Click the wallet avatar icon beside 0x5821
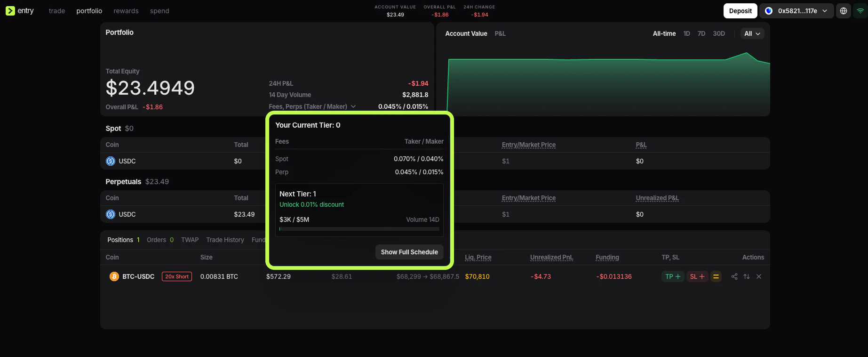Viewport: 868px width, 357px height. point(769,11)
